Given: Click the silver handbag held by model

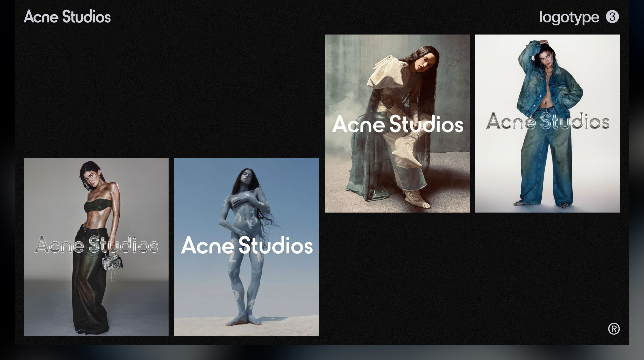Looking at the screenshot, I should coord(112,263).
